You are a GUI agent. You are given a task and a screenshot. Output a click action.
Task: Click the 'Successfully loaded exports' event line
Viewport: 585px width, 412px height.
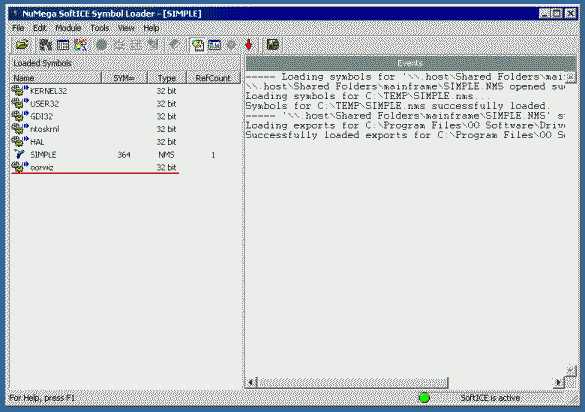click(405, 135)
